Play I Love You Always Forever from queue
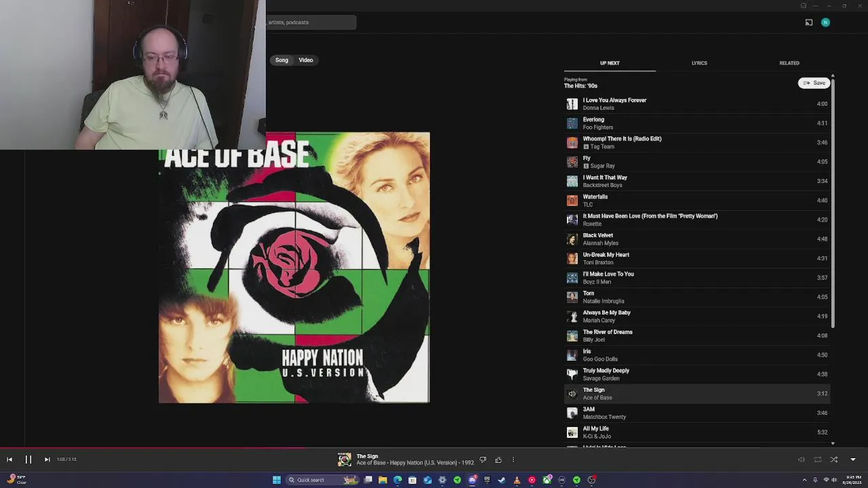868x488 pixels. pos(697,104)
